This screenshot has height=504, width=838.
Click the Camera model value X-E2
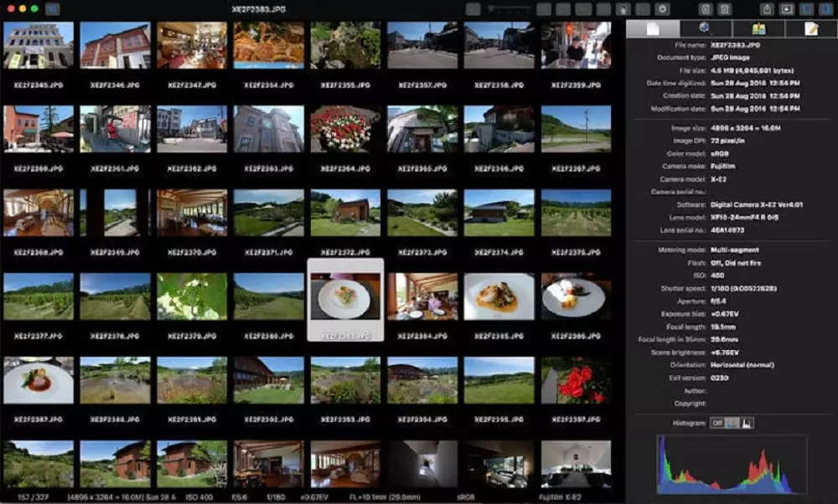tap(718, 179)
